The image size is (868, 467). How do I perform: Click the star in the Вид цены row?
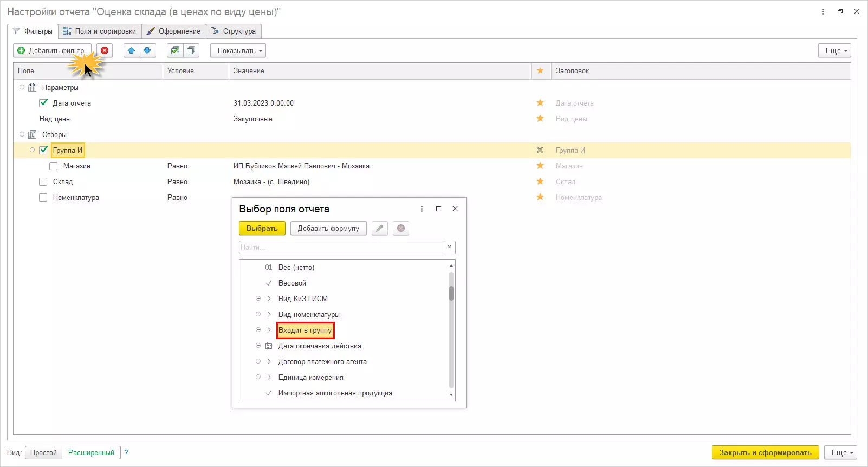tap(540, 119)
